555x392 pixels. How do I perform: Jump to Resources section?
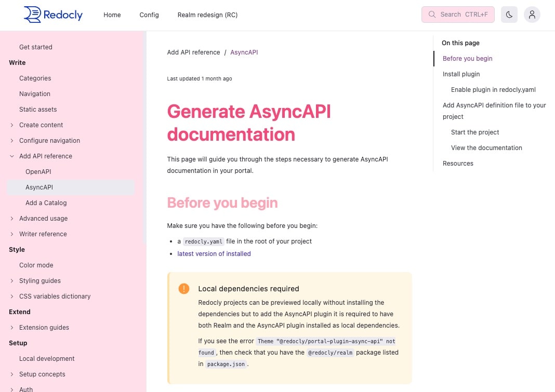[458, 163]
